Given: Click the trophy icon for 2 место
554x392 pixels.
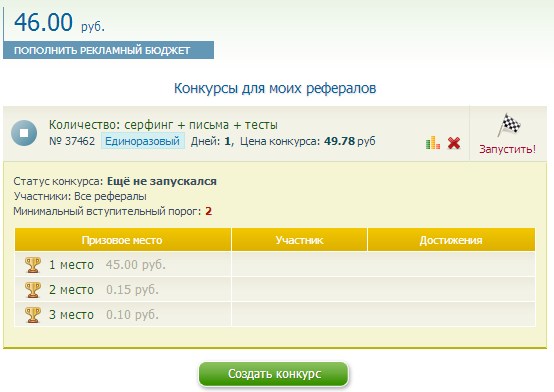Looking at the screenshot, I should (33, 290).
